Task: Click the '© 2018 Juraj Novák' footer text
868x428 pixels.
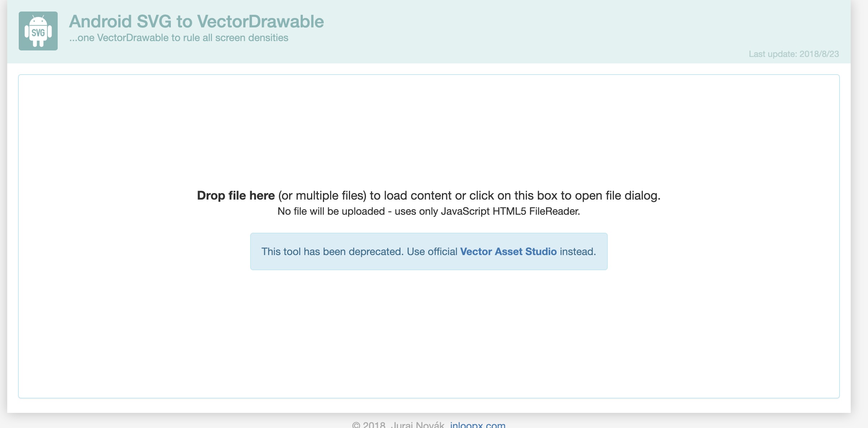Action: pyautogui.click(x=398, y=425)
